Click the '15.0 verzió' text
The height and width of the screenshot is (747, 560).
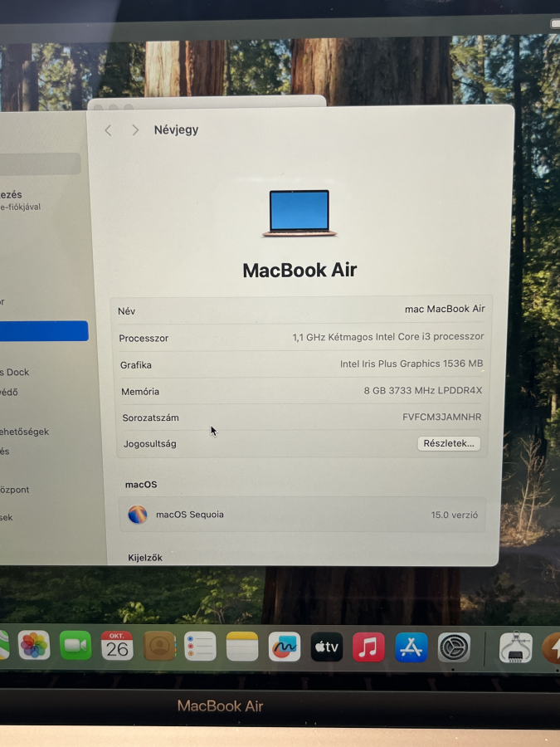pos(455,515)
